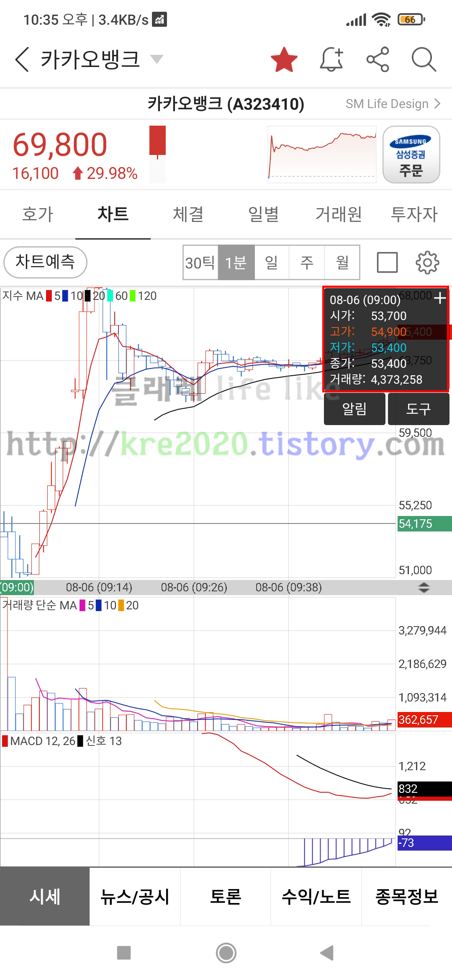Viewport: 452px width, 980px height.
Task: Tap the battery indicator in status bar
Action: (x=412, y=20)
